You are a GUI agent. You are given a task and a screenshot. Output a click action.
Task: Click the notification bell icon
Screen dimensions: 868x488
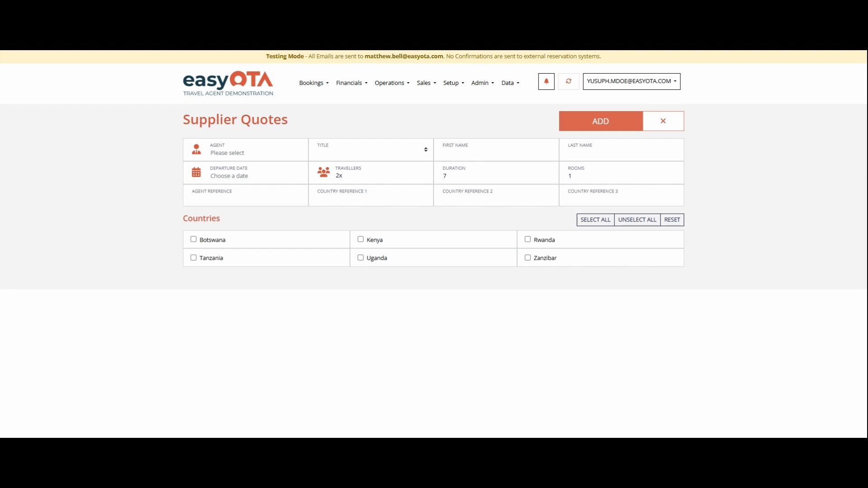[546, 81]
